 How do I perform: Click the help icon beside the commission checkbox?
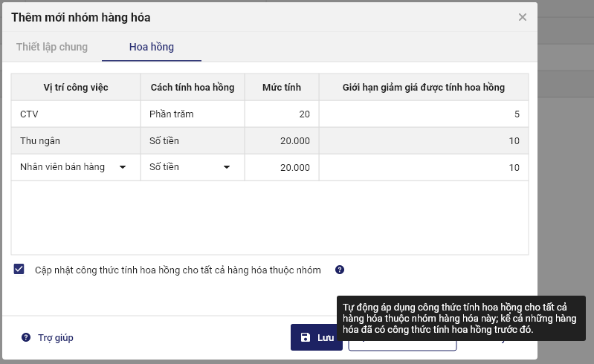[x=340, y=270]
